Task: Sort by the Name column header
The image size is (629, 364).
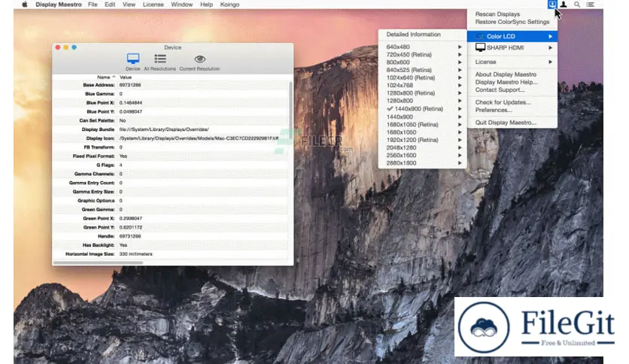Action: pos(104,77)
